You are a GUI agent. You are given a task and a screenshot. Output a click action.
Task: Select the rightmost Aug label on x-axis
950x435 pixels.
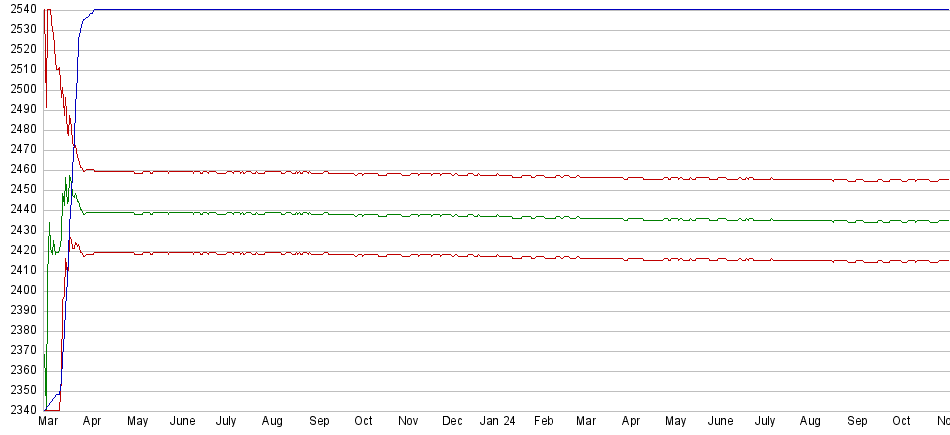pyautogui.click(x=811, y=422)
